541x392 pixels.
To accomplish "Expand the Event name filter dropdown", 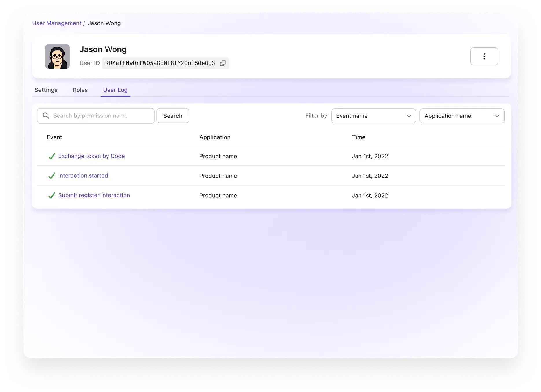I will (373, 116).
